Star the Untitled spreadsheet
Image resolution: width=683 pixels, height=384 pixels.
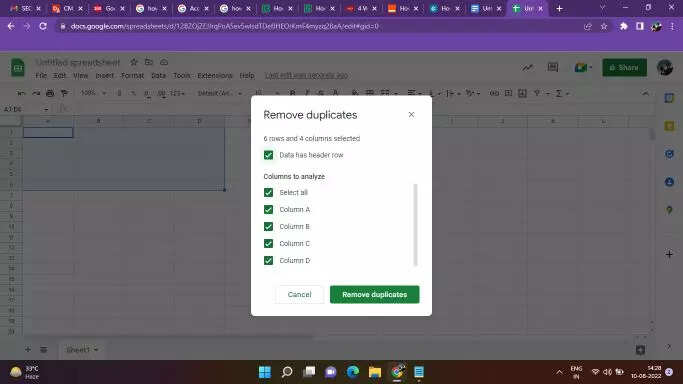tap(134, 62)
